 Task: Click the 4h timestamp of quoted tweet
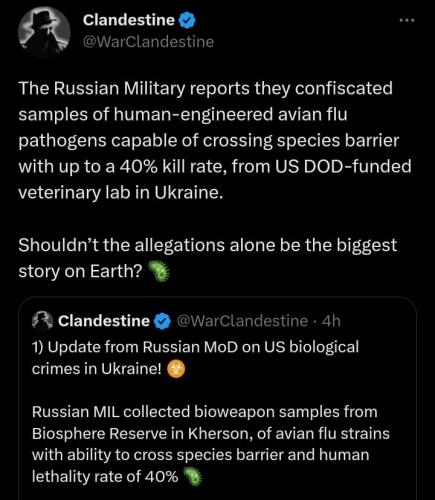coord(332,321)
